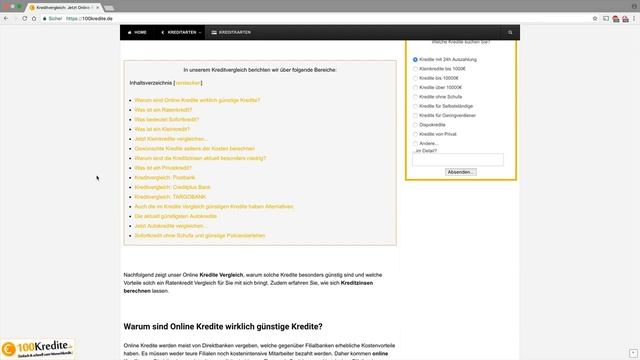Select 'Kredite bis 10000€' radio option

(415, 78)
